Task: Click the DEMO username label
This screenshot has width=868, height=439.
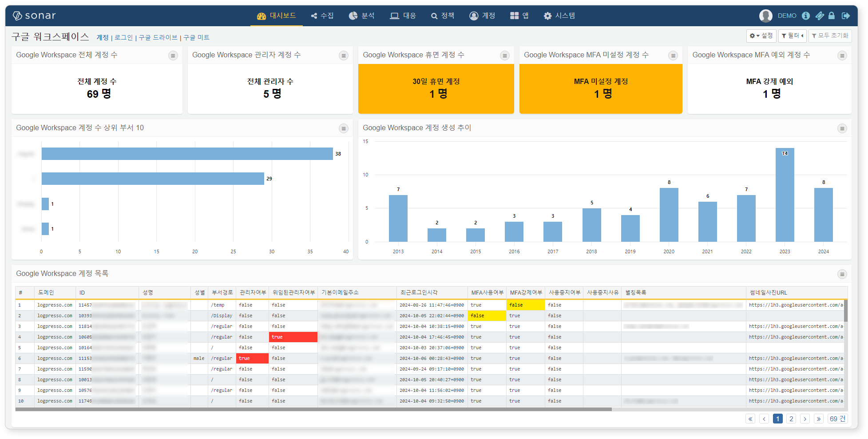Action: point(787,16)
